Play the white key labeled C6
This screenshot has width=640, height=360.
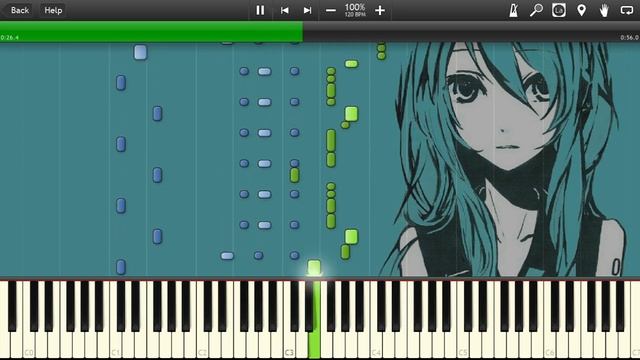click(x=549, y=343)
